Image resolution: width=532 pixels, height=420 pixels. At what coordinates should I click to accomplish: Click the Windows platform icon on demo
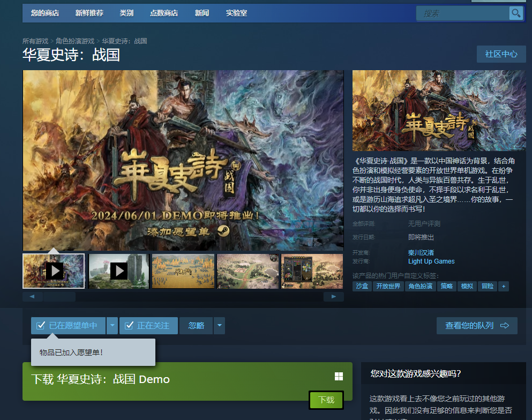coord(339,376)
